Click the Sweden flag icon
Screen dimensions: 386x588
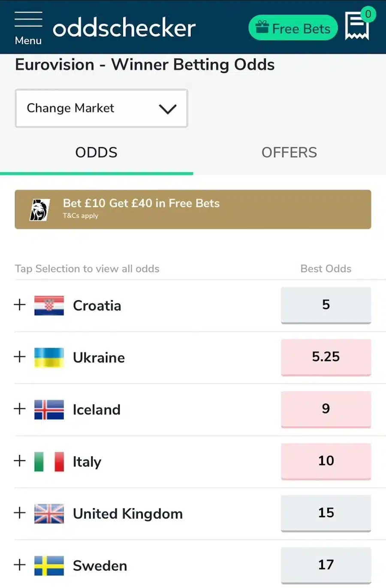pos(49,565)
